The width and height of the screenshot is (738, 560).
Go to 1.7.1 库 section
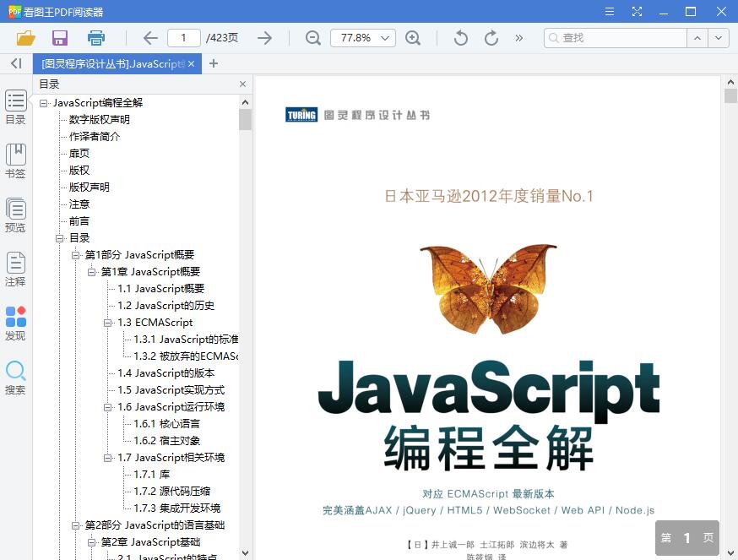pyautogui.click(x=151, y=475)
